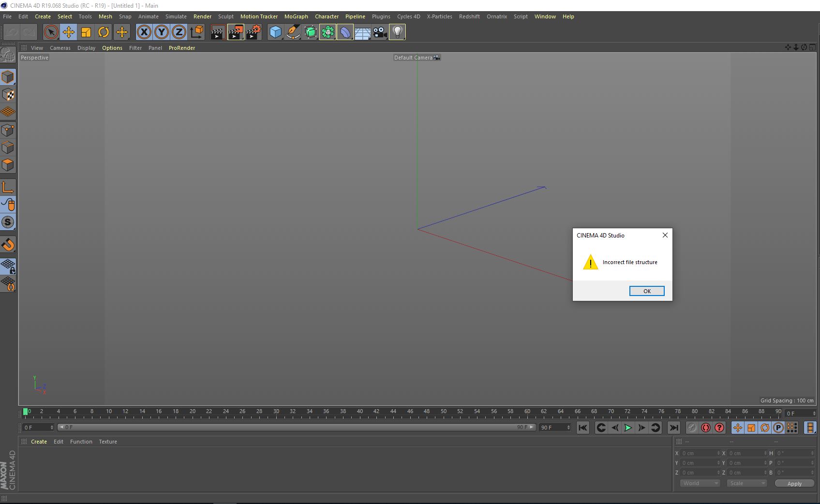The width and height of the screenshot is (820, 504).
Task: Open the Cameras viewport menu
Action: [60, 48]
